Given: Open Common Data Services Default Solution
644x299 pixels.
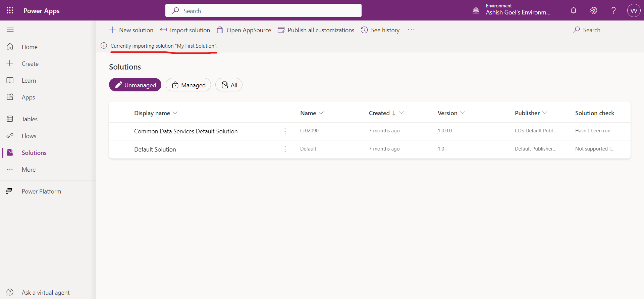Looking at the screenshot, I should coord(186,131).
